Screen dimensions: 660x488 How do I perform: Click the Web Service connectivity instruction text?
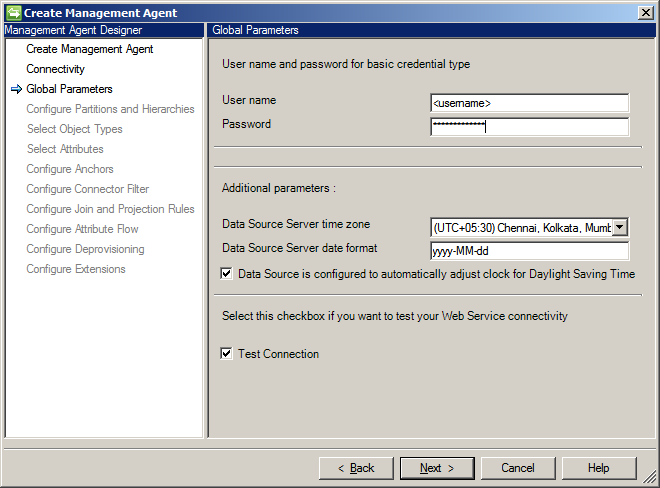pyautogui.click(x=395, y=316)
